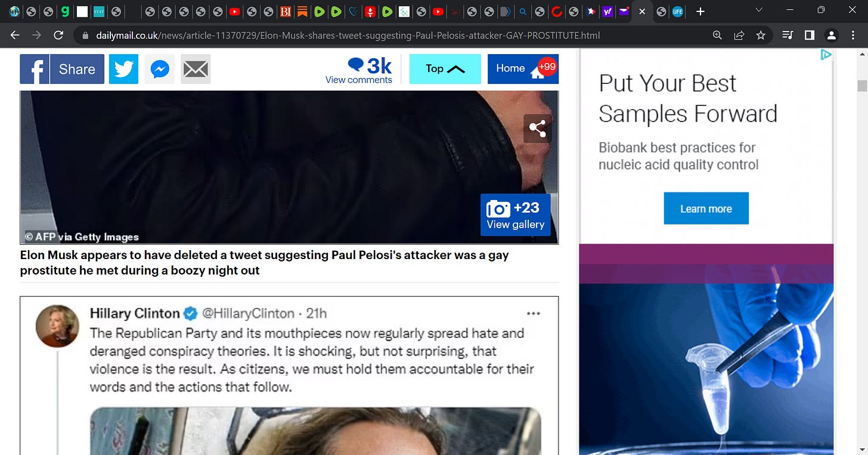The image size is (868, 455).
Task: Toggle the browser side panel
Action: tap(810, 35)
